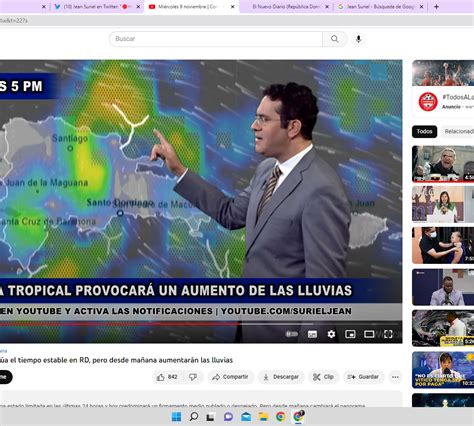This screenshot has height=426, width=474.
Task: Close the Miércoles 9 noviembre YouTube tab
Action: pos(233,6)
